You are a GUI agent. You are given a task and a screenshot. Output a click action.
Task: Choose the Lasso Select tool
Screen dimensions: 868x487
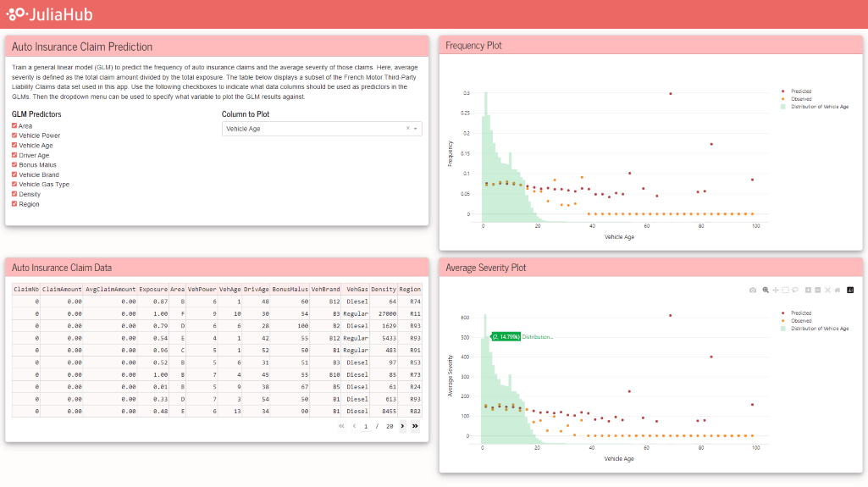click(x=795, y=290)
